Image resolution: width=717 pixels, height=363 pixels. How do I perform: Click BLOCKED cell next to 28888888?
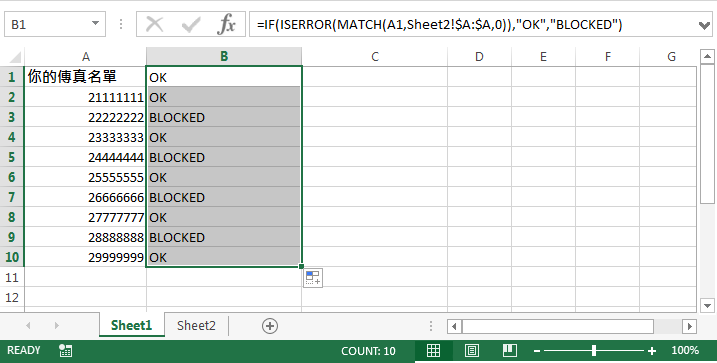click(224, 237)
